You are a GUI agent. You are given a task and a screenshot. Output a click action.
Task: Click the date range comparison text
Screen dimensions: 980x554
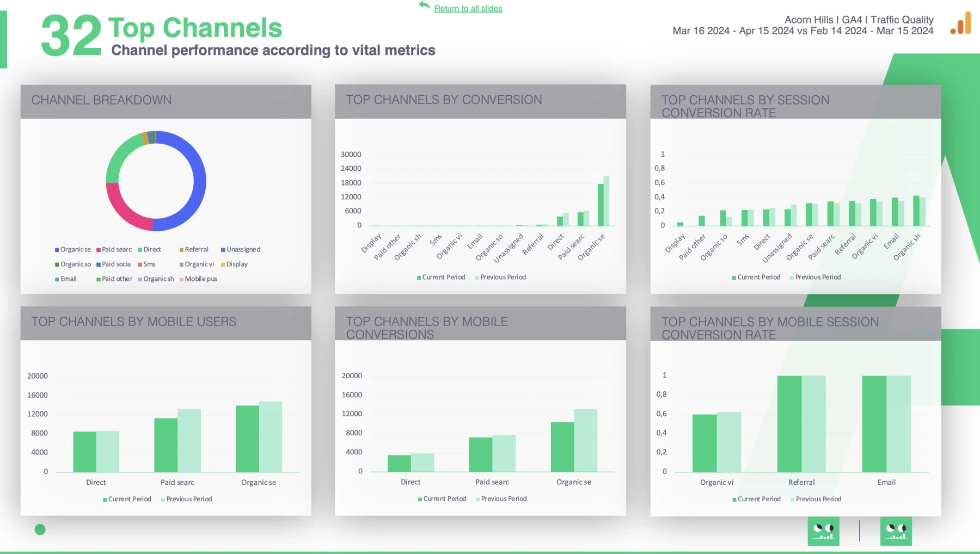pyautogui.click(x=803, y=31)
